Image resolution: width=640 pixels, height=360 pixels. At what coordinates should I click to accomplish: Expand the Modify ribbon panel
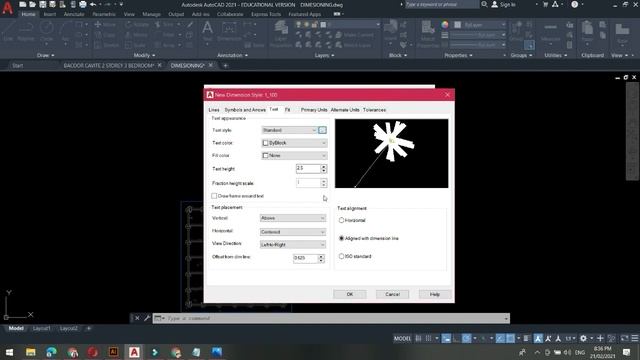144,55
